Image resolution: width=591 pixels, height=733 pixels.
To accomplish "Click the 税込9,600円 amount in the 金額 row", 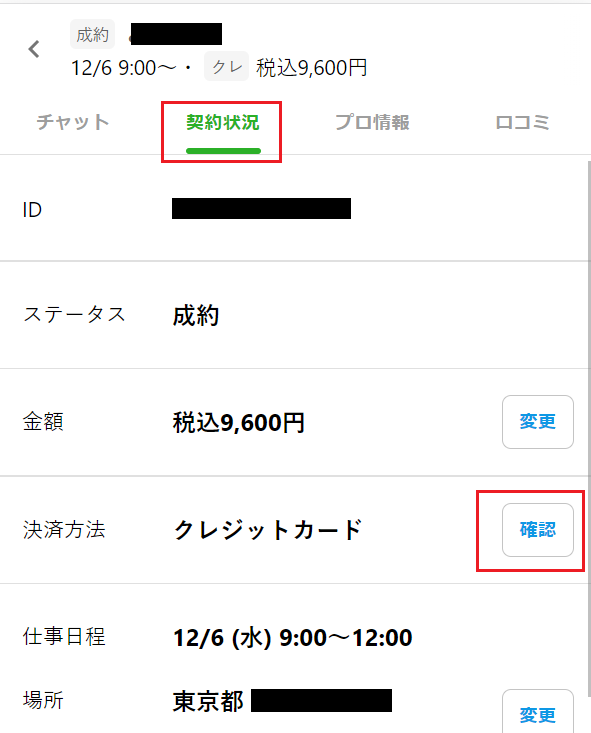I will coord(239,422).
